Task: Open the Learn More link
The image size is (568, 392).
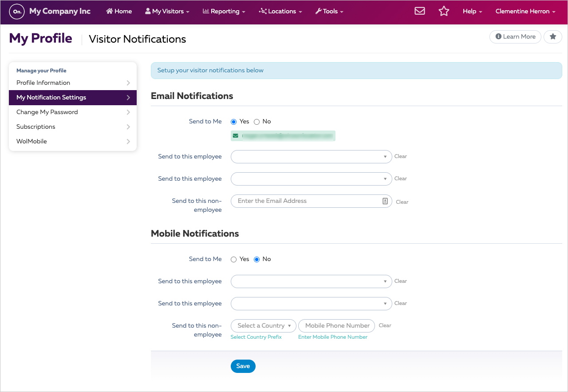Action: (x=515, y=37)
